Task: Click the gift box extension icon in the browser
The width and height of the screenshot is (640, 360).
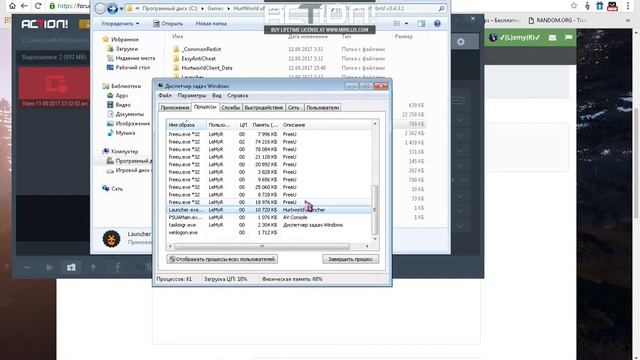Action: 600,6
